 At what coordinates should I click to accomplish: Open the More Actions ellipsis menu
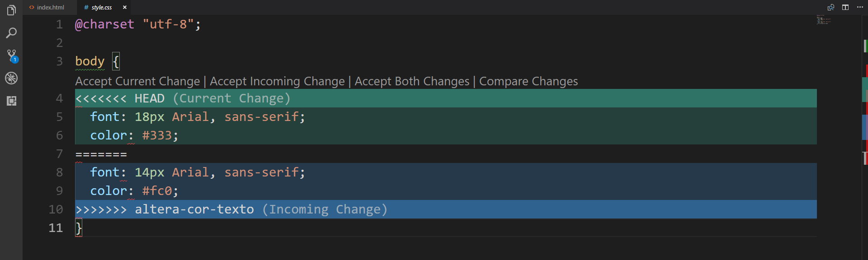[x=860, y=7]
